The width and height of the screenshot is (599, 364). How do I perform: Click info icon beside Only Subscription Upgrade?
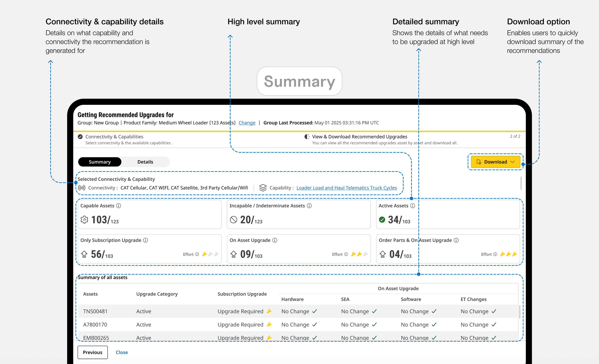click(145, 240)
